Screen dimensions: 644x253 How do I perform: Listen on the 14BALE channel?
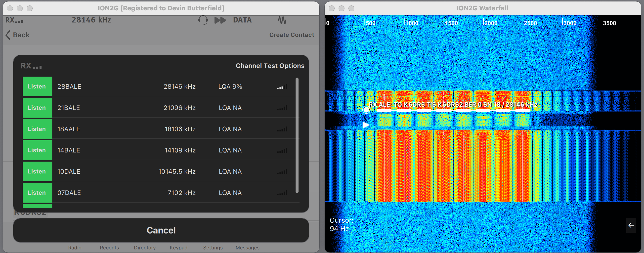click(38, 150)
